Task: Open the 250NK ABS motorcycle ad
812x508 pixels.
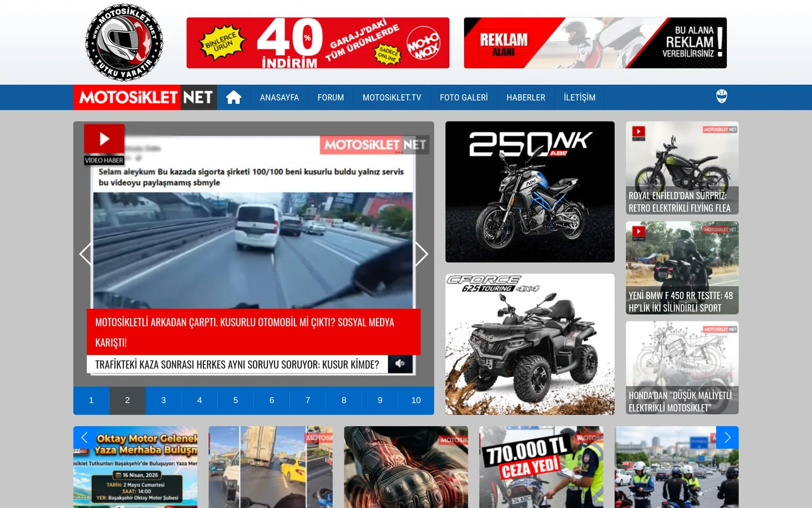Action: click(530, 192)
